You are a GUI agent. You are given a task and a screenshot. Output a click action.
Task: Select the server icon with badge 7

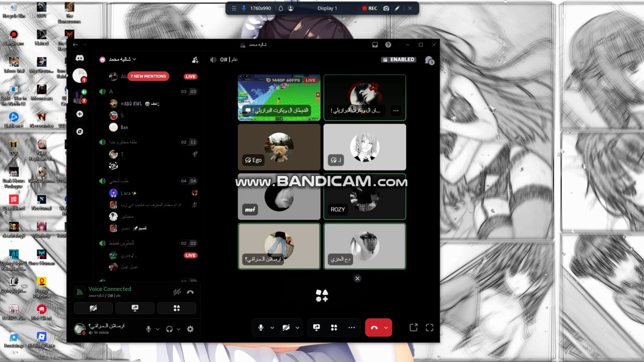point(79,97)
